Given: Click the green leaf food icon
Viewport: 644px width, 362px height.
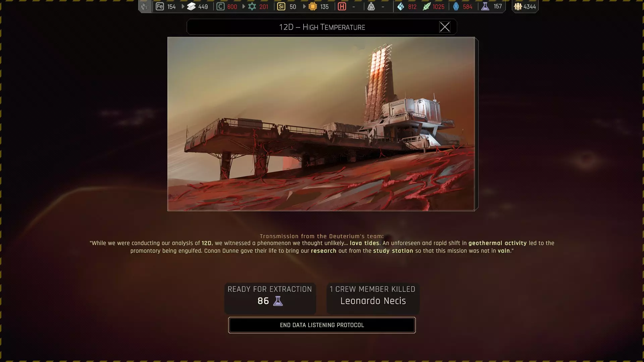Looking at the screenshot, I should tap(426, 6).
